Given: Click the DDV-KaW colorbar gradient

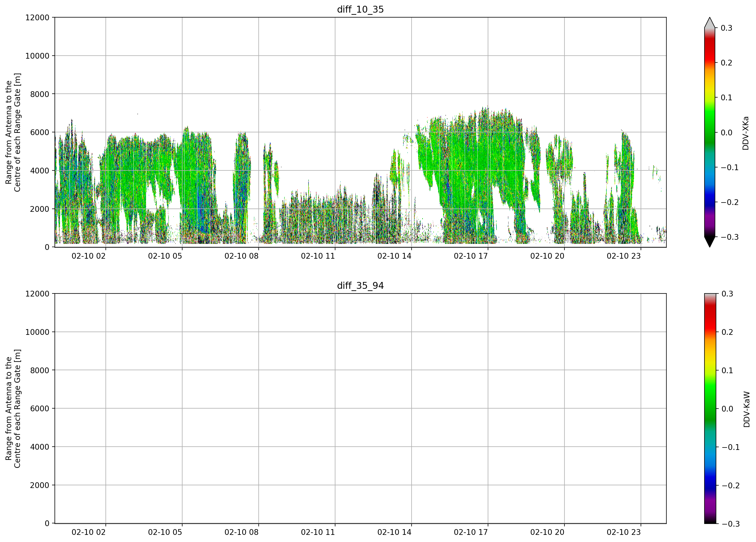Looking at the screenshot, I should click(x=710, y=409).
